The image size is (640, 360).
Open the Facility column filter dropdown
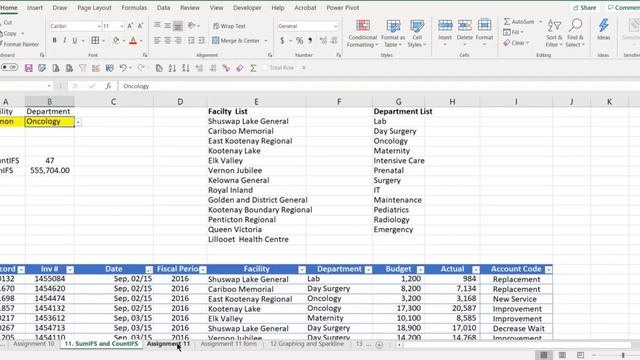(x=302, y=269)
